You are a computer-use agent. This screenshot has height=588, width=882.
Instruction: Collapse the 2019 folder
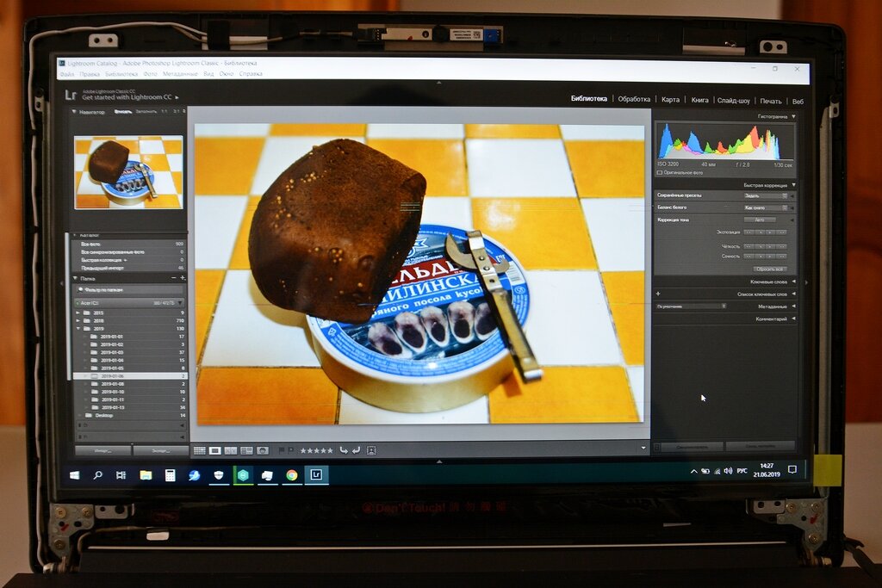pyautogui.click(x=78, y=328)
